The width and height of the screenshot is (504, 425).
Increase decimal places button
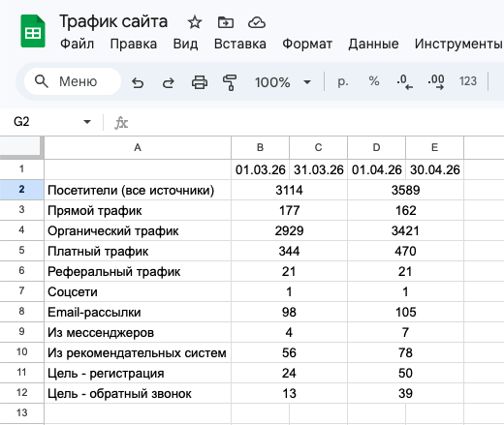pyautogui.click(x=436, y=82)
